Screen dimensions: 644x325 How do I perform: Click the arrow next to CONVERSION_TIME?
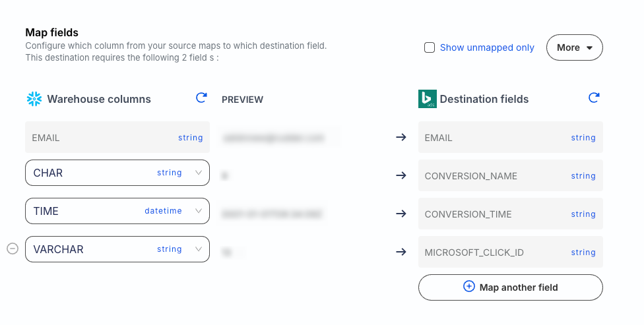(401, 214)
